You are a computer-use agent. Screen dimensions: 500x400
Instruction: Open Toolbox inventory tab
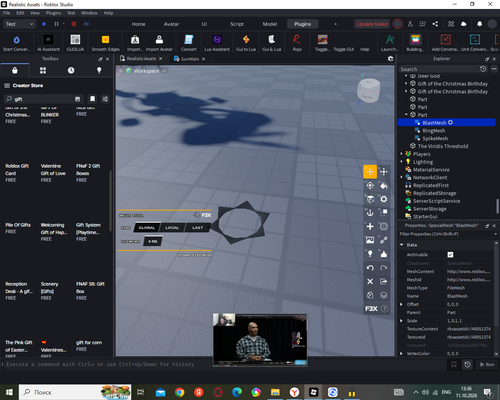(x=43, y=70)
